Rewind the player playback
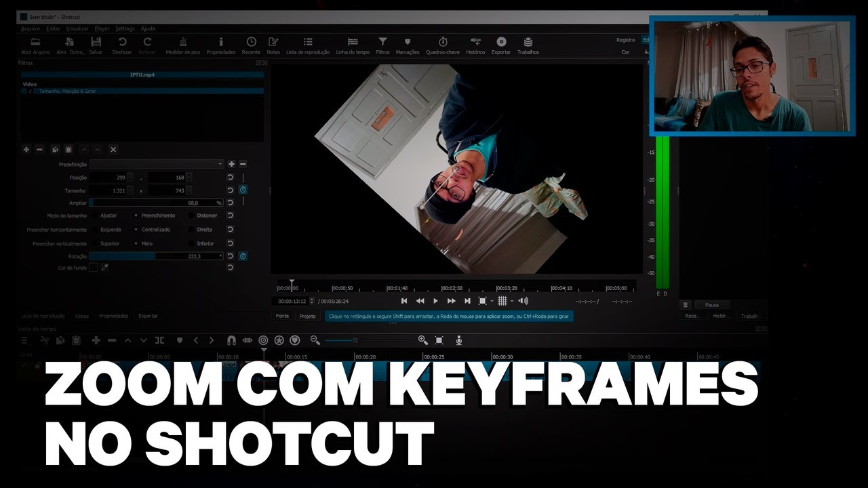The image size is (868, 488). pos(420,301)
